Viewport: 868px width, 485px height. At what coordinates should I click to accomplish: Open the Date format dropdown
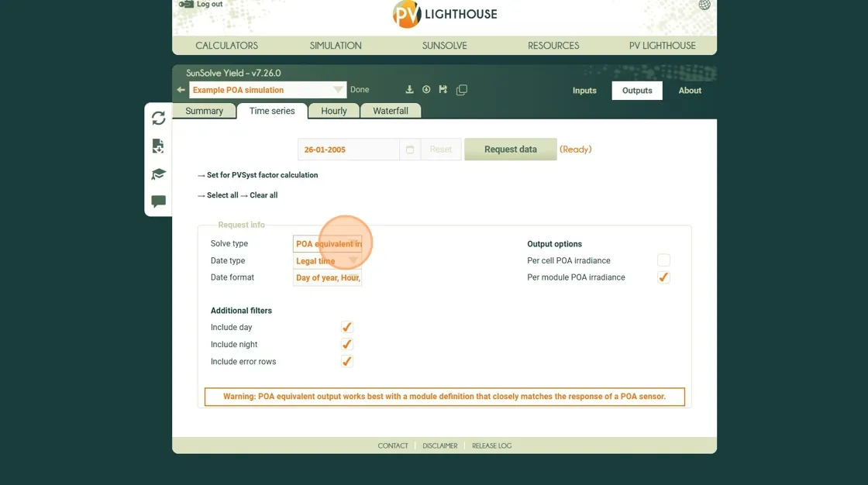click(327, 277)
